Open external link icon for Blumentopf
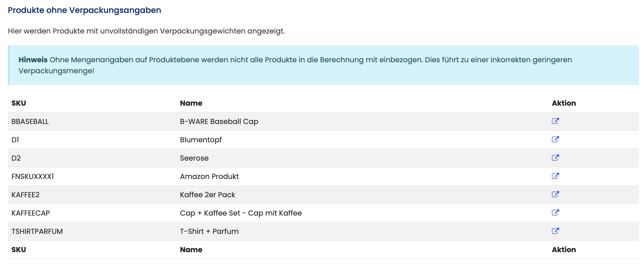 tap(555, 139)
